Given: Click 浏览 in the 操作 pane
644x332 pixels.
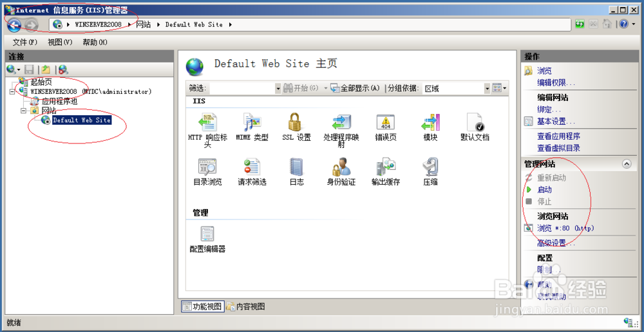Looking at the screenshot, I should pyautogui.click(x=544, y=71).
